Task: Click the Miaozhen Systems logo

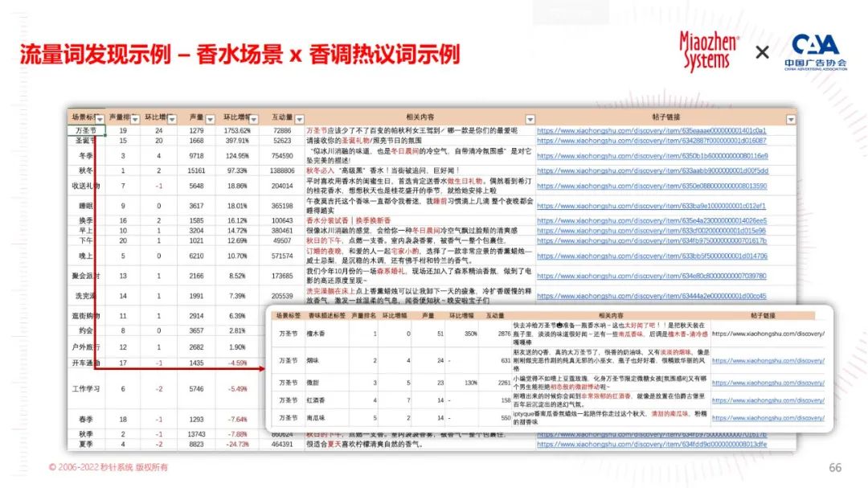Action: [x=709, y=51]
